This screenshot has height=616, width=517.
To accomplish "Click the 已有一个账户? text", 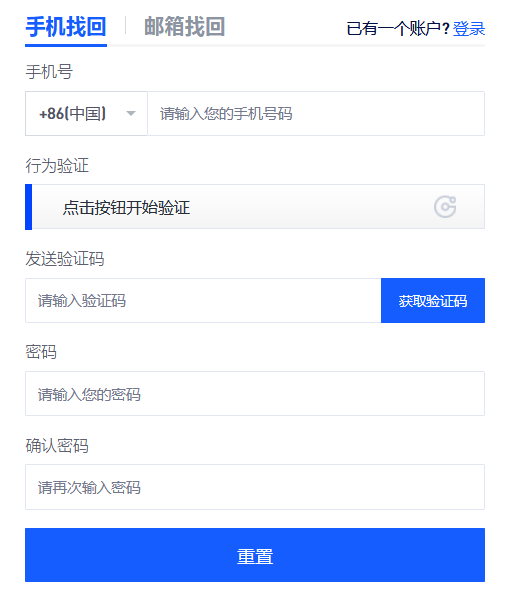I will tap(398, 29).
